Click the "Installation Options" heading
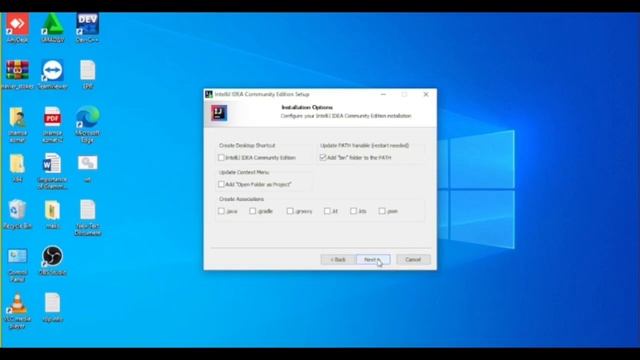The height and width of the screenshot is (360, 640). 307,108
